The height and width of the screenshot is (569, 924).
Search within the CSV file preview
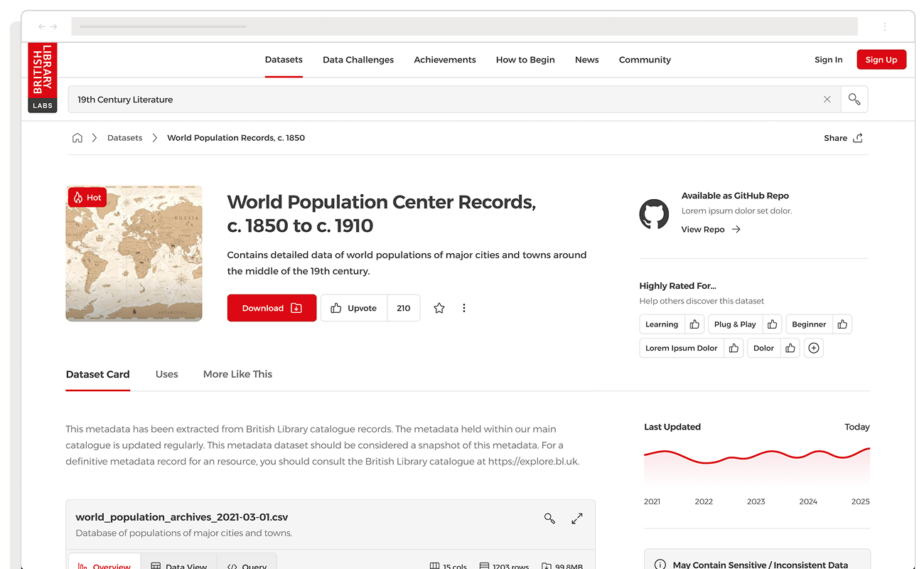(549, 519)
